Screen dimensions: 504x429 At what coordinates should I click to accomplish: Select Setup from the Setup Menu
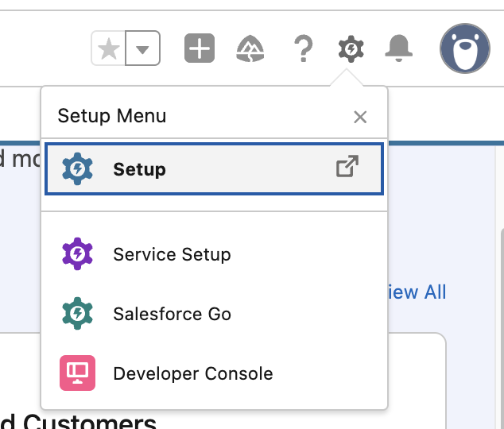click(214, 169)
